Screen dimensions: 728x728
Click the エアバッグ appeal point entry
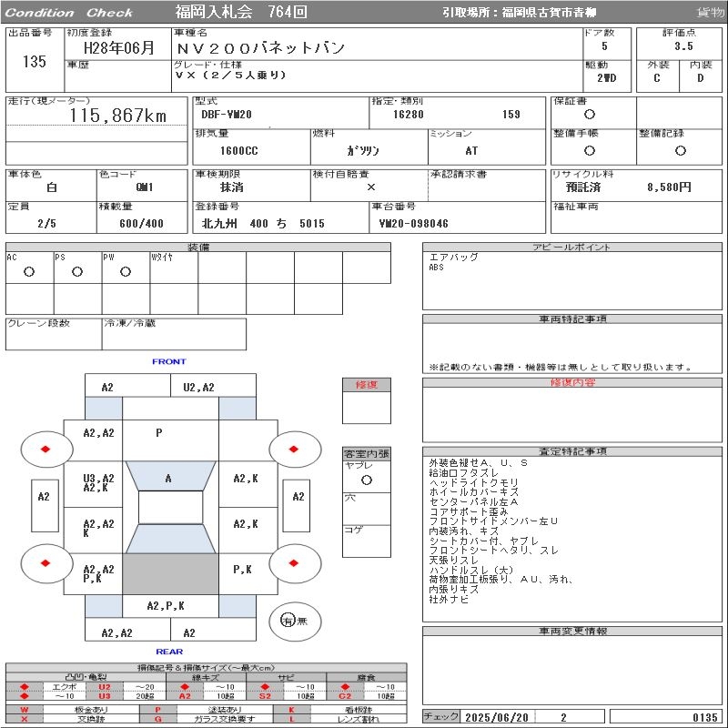coord(453,257)
